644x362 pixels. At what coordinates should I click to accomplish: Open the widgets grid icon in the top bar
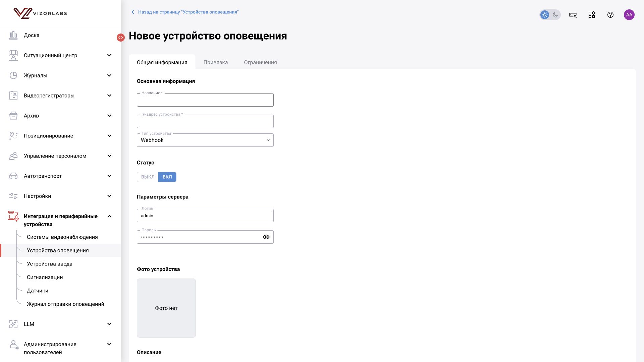click(x=592, y=15)
